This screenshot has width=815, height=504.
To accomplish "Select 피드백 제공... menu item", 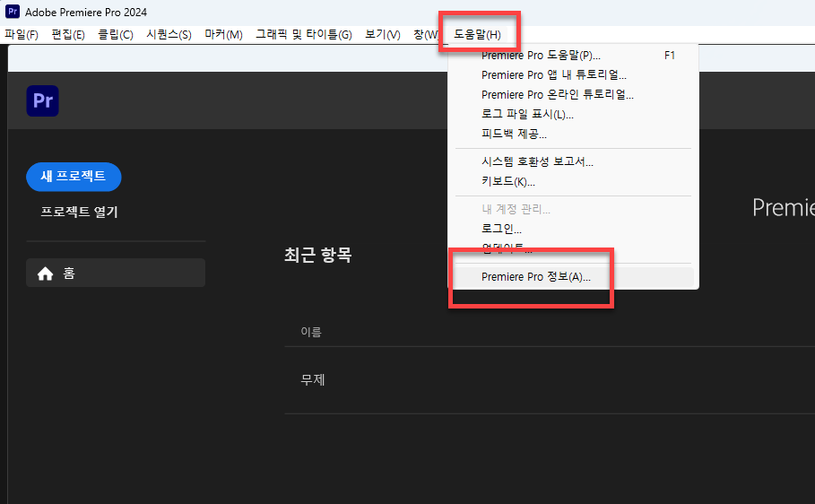I will pos(573,135).
